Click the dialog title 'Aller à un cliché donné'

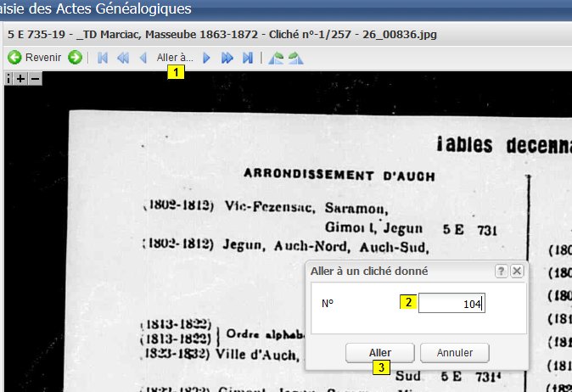(369, 271)
